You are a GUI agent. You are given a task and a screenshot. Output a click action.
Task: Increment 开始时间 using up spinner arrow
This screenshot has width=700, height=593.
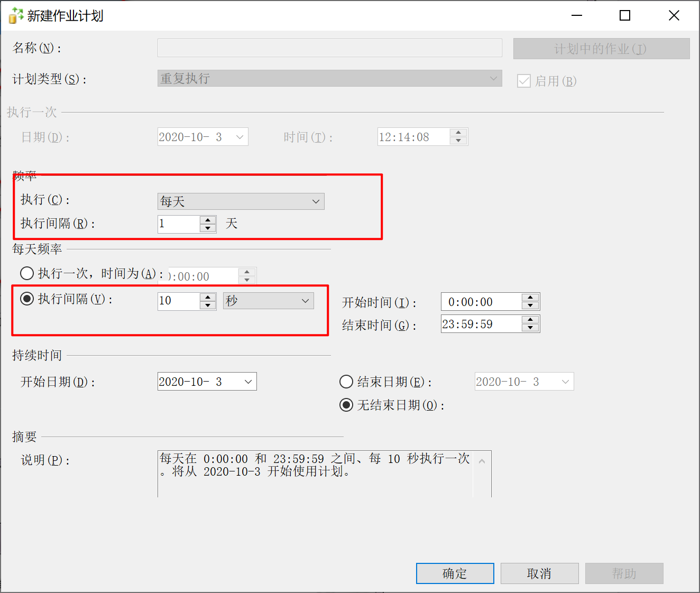(530, 298)
